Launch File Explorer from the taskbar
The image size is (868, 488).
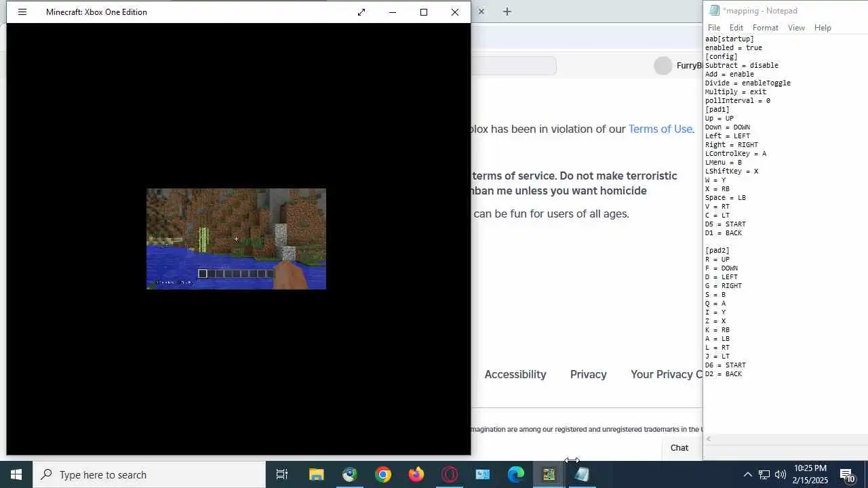pyautogui.click(x=317, y=474)
